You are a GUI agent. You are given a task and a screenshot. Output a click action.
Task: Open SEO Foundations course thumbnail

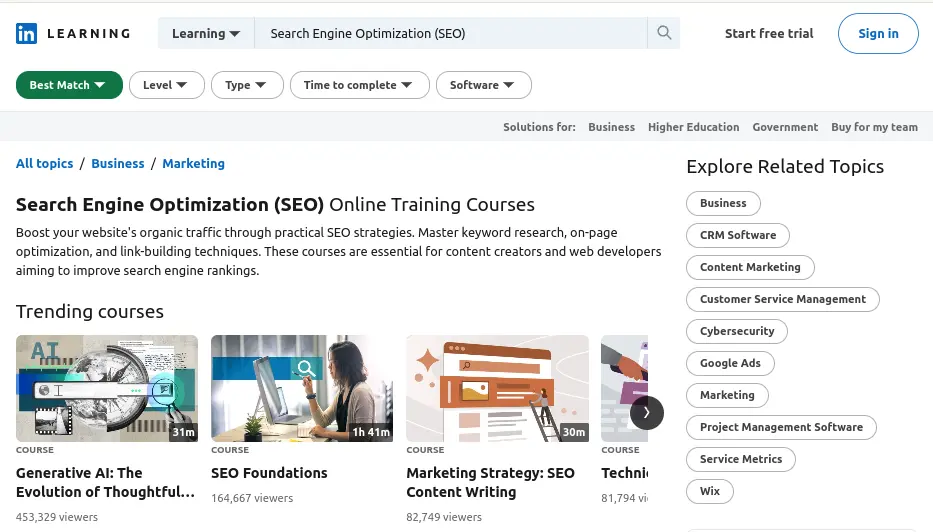pos(302,388)
